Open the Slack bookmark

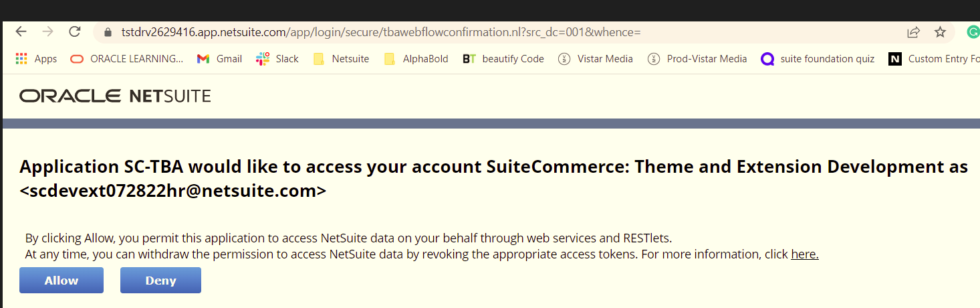point(277,59)
